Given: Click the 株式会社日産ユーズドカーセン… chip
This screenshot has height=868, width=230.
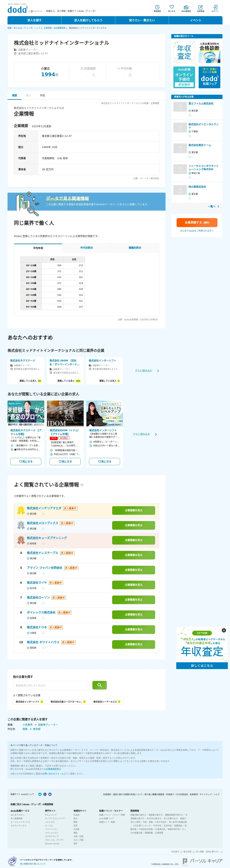Looking at the screenshot, I should (x=68, y=702).
